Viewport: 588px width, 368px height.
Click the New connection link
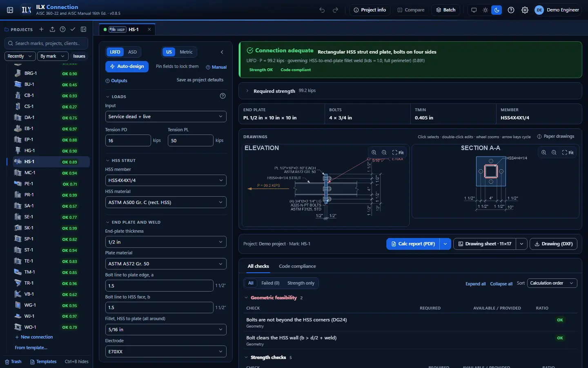click(34, 337)
